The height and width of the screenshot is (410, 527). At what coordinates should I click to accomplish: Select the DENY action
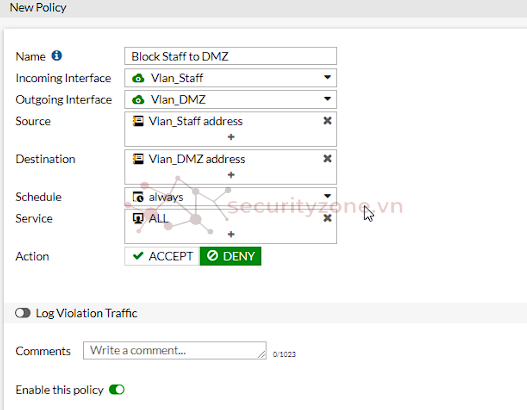[231, 256]
